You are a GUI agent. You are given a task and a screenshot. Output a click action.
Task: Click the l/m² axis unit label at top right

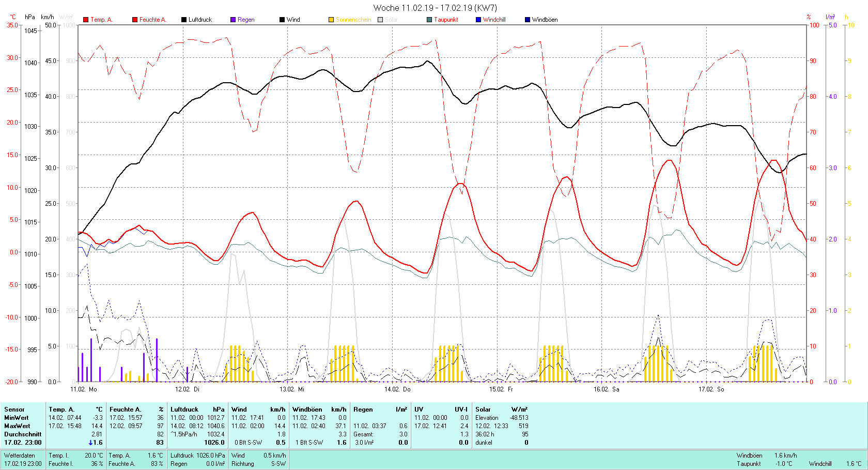(x=830, y=17)
